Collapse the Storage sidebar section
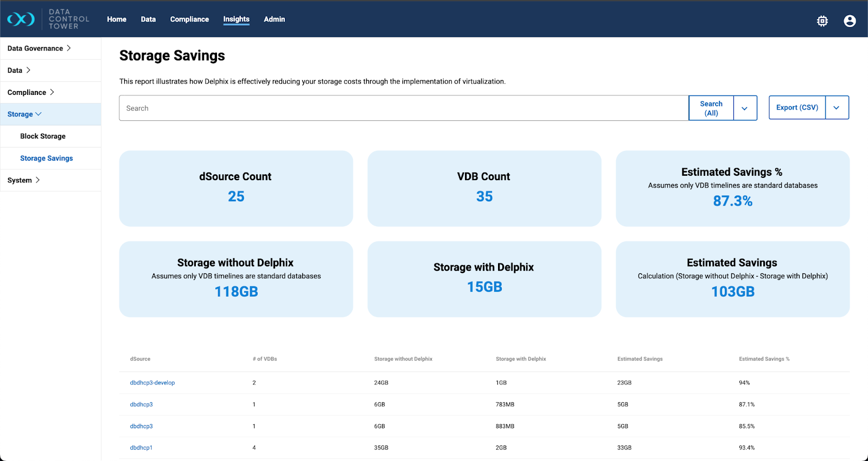The width and height of the screenshot is (868, 461). pyautogui.click(x=24, y=114)
